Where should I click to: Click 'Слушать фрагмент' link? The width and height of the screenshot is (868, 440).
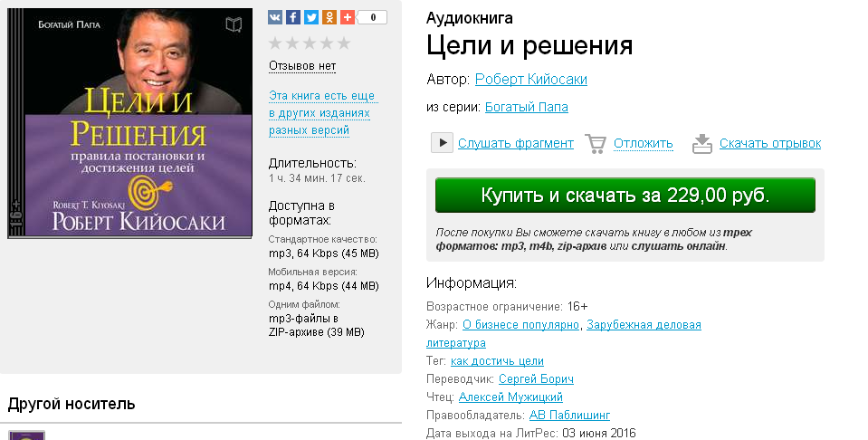click(x=516, y=143)
